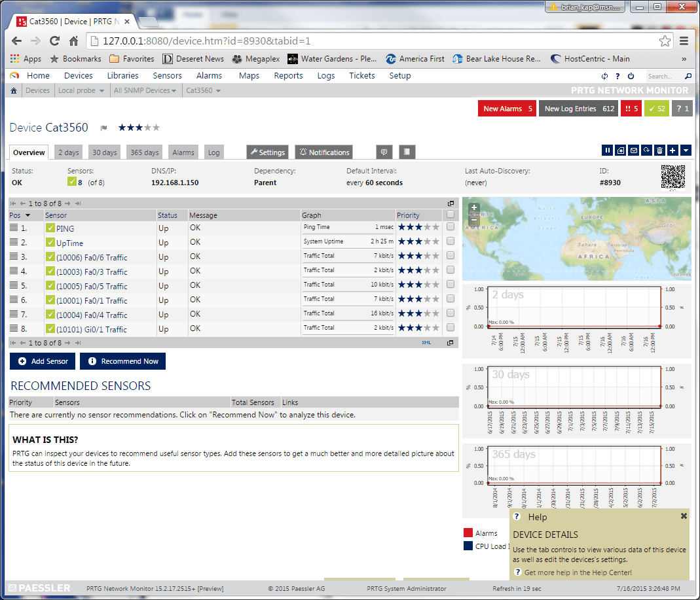
Task: Open the Settings tab
Action: (x=267, y=152)
